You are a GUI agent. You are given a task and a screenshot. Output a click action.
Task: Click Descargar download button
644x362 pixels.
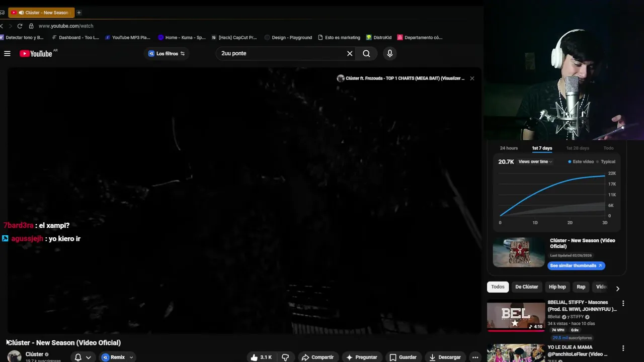coord(445,357)
